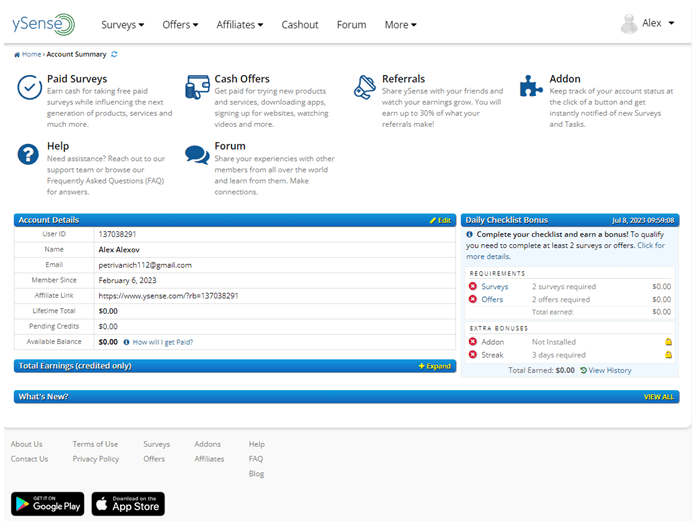This screenshot has height=521, width=692.
Task: Open the Alex user account dropdown
Action: tap(647, 23)
